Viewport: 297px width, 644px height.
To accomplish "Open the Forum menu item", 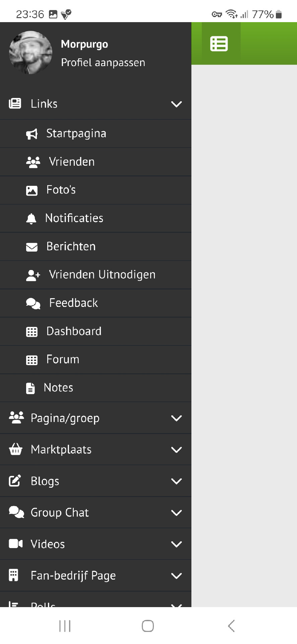I will coord(63,360).
